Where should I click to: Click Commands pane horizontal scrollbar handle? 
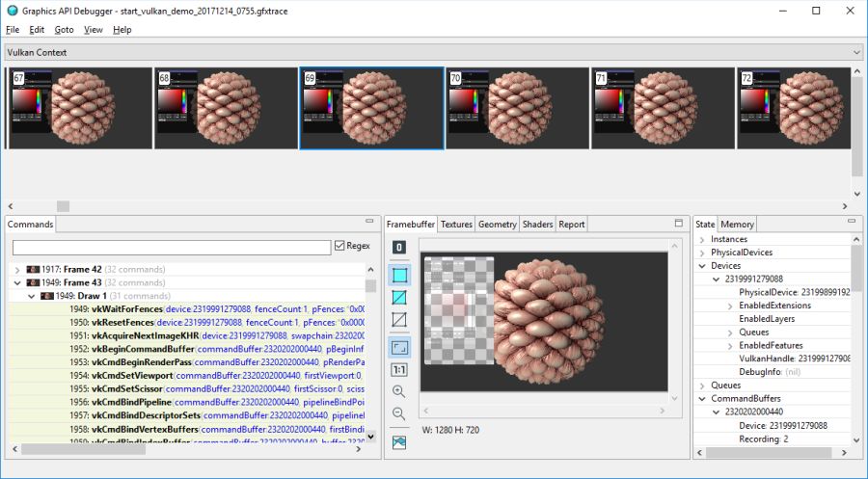click(x=84, y=449)
